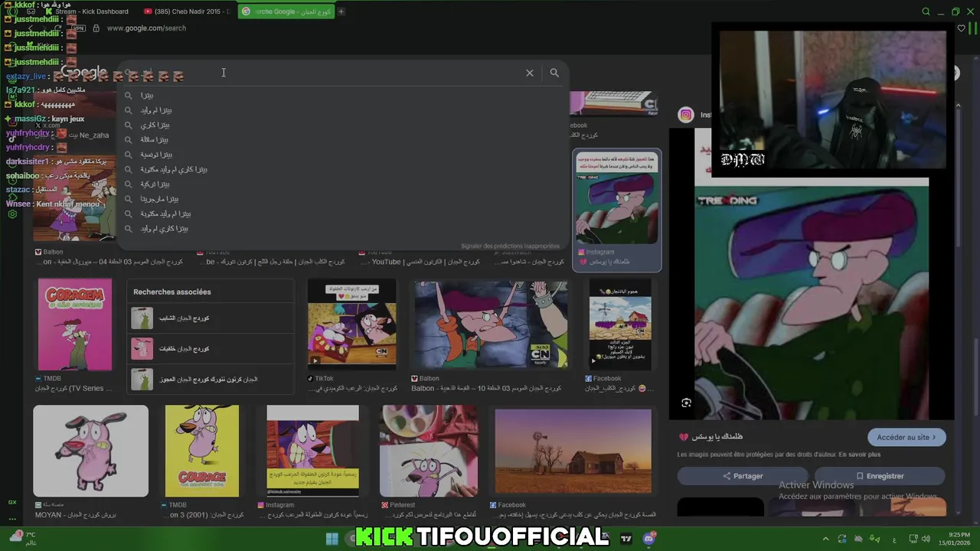Click the heart icon at browser top right
The width and height of the screenshot is (980, 551).
tap(962, 28)
